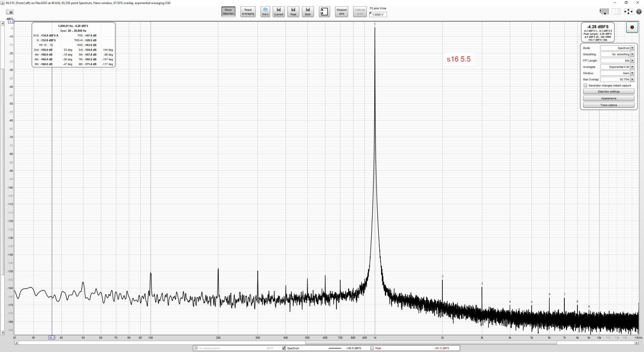Enable Generator changes restart capture
Image resolution: width=644 pixels, height=352 pixels.
pos(585,85)
